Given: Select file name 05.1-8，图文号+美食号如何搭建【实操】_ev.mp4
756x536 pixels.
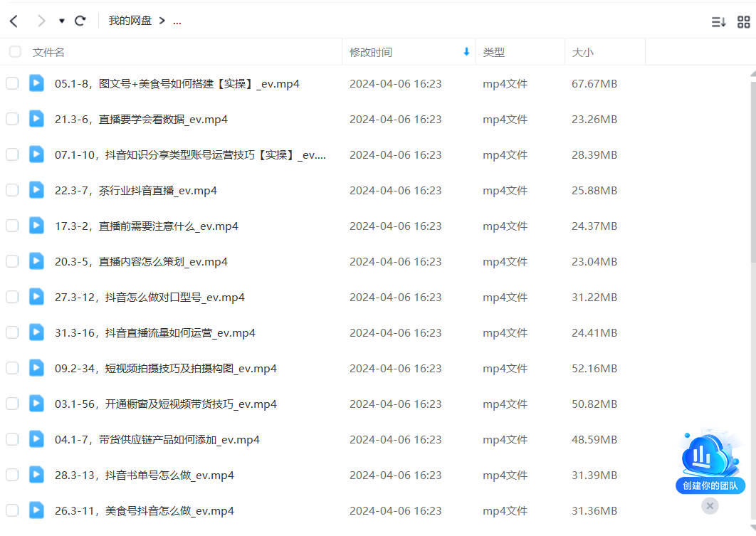Looking at the screenshot, I should tap(177, 84).
